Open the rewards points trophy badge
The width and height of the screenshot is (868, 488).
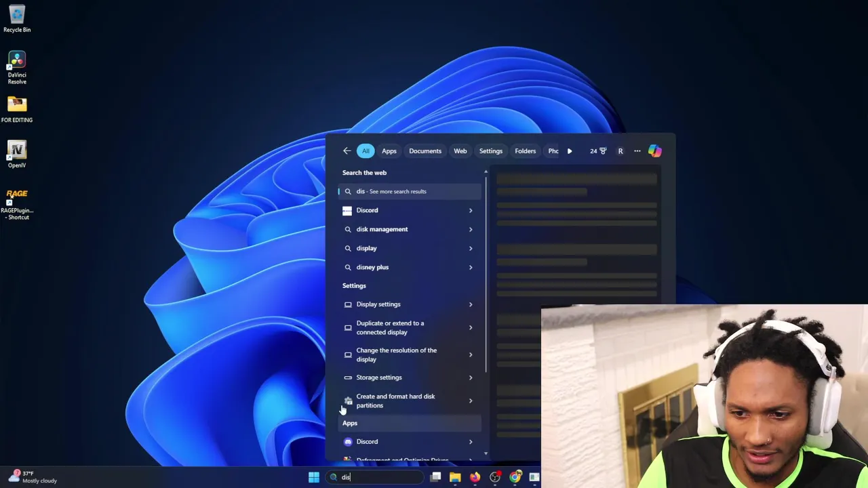pos(598,151)
